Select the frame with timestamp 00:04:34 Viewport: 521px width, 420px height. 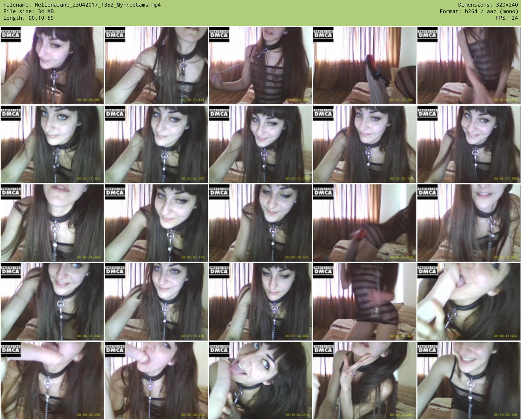pos(52,223)
